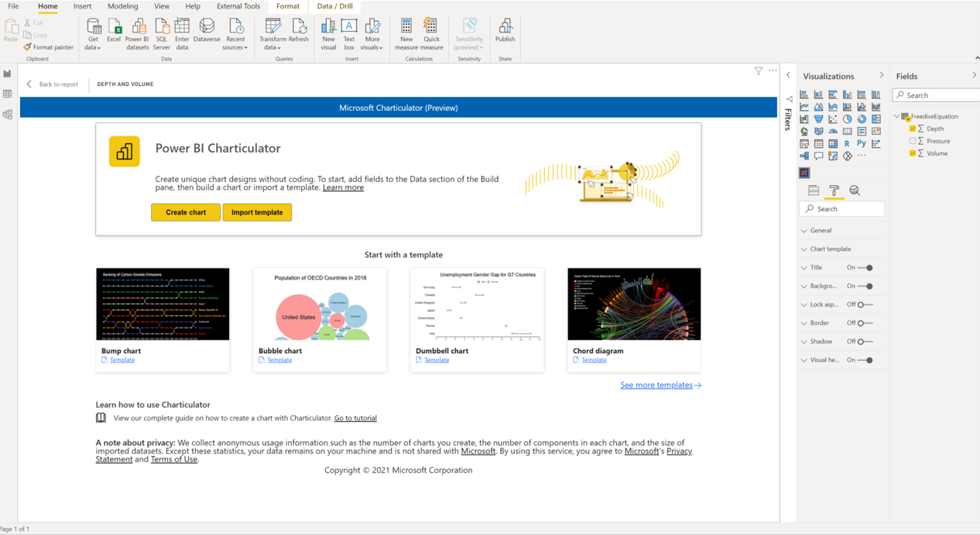Viewport: 980px width, 535px height.
Task: Click the Create chart button
Action: tap(185, 212)
